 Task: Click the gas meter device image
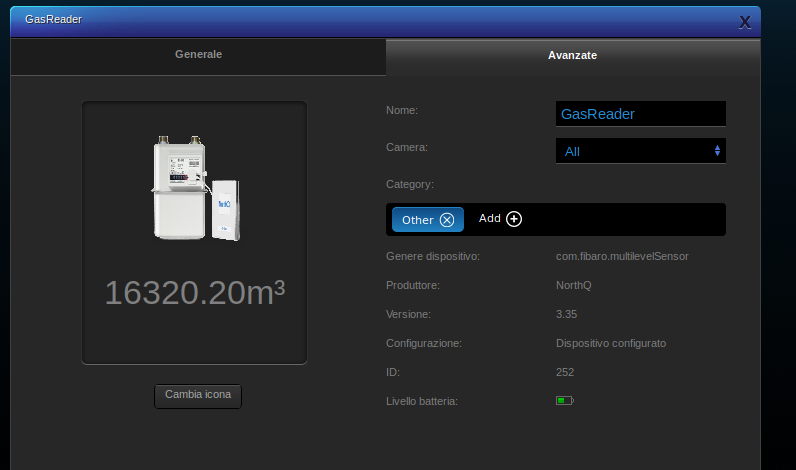[196, 188]
